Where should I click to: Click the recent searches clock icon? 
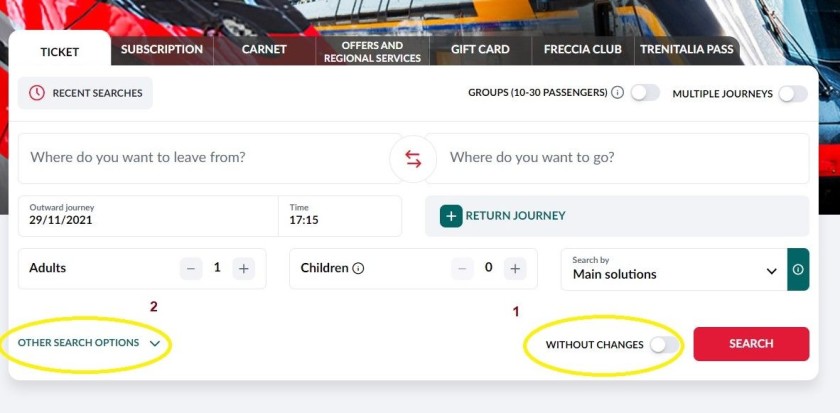[x=36, y=93]
